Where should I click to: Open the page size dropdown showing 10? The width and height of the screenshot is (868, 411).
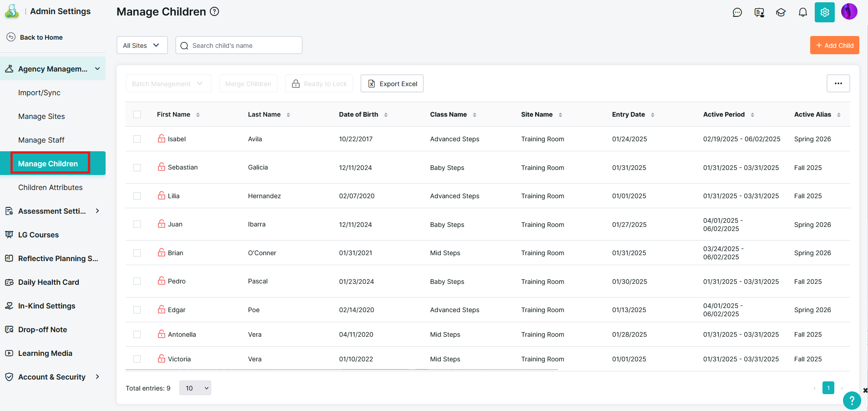tap(195, 388)
